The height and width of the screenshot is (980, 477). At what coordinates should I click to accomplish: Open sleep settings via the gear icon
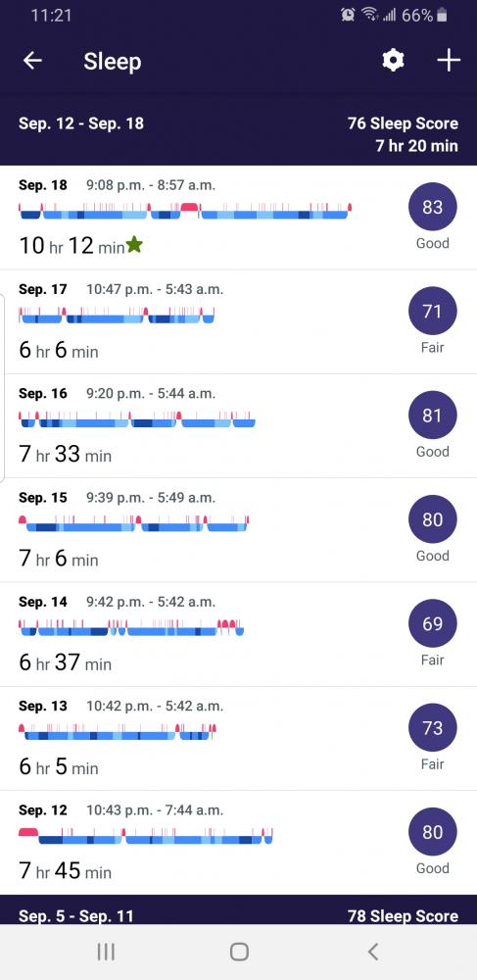(x=393, y=61)
